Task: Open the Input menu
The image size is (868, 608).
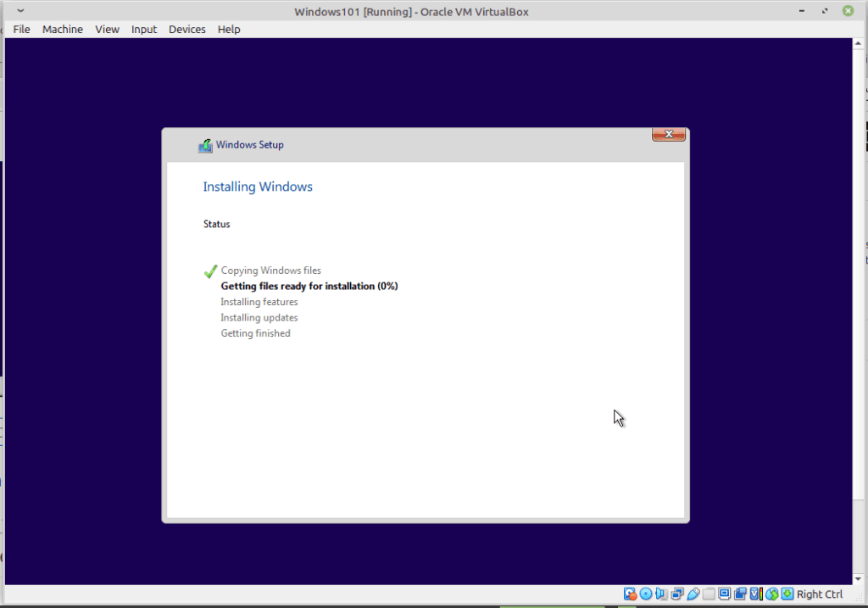Action: (x=144, y=30)
